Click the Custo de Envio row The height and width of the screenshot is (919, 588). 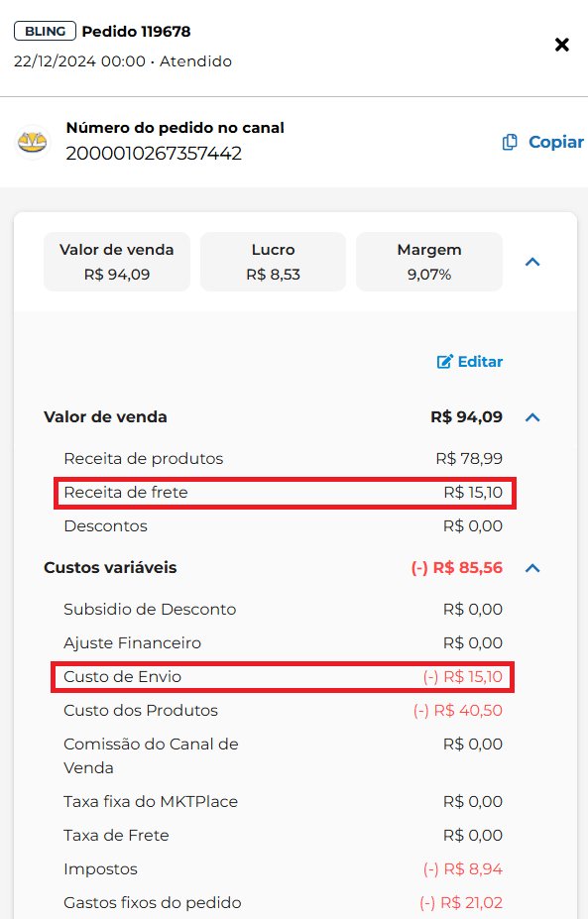coord(283,677)
